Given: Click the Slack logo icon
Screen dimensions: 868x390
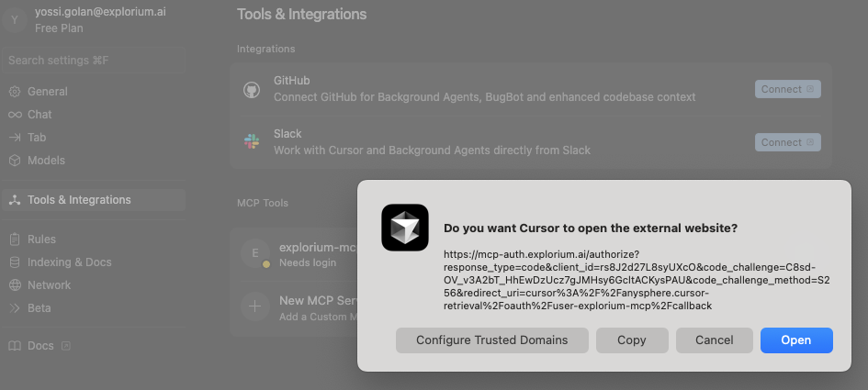Looking at the screenshot, I should (x=252, y=141).
